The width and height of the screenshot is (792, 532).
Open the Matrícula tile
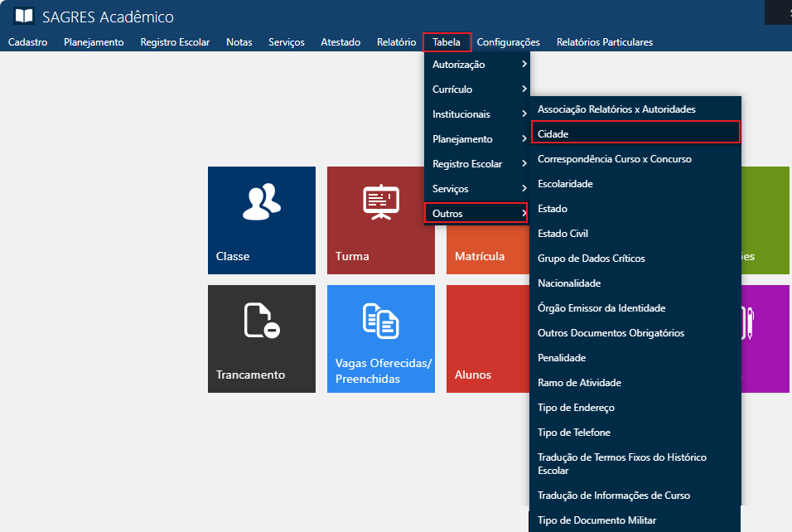point(479,256)
